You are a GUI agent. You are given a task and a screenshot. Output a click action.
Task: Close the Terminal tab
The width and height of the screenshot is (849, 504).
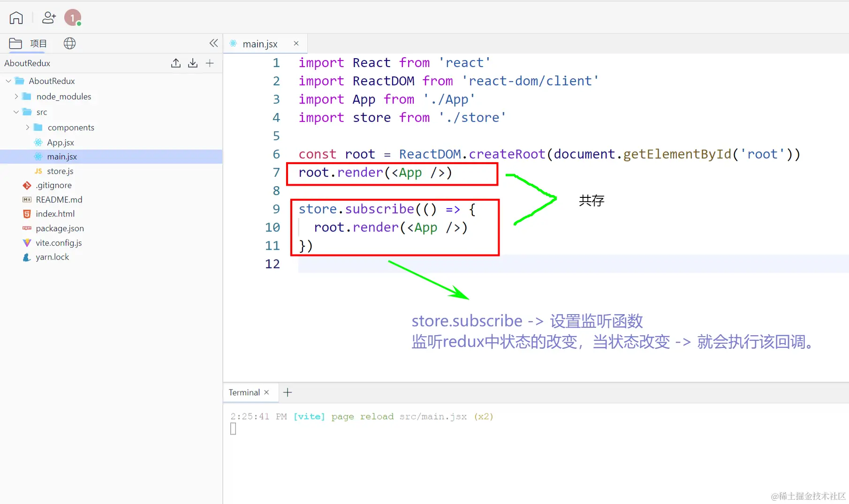(266, 392)
